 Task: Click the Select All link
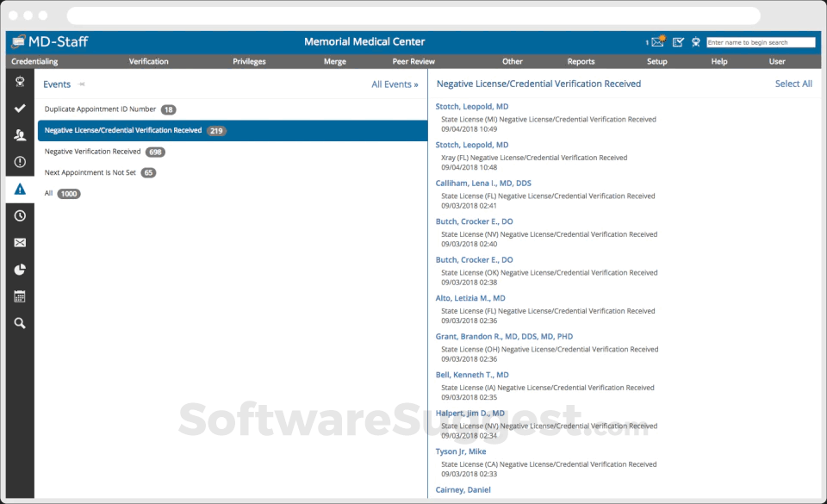[793, 84]
